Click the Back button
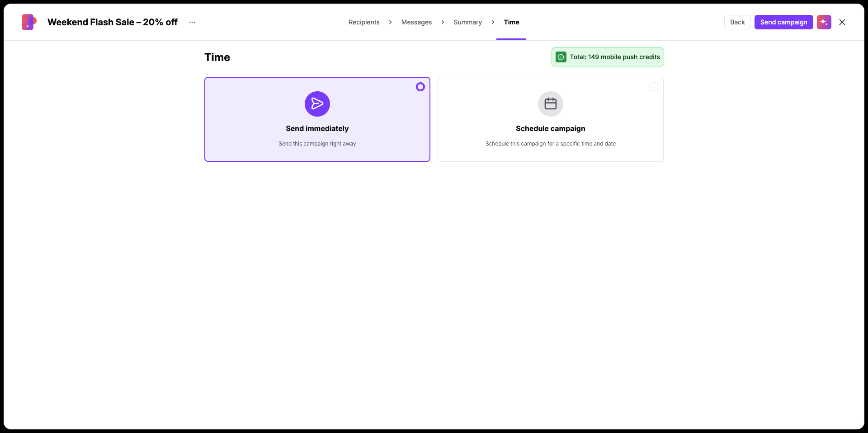 [x=737, y=22]
